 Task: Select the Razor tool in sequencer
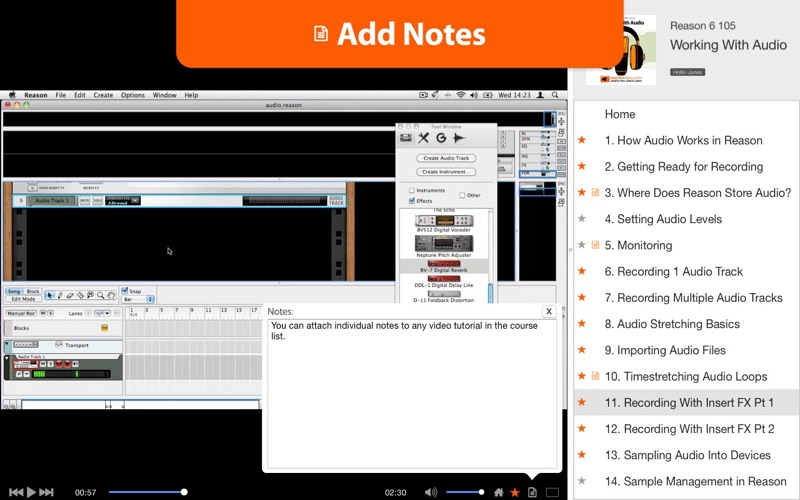pos(80,295)
